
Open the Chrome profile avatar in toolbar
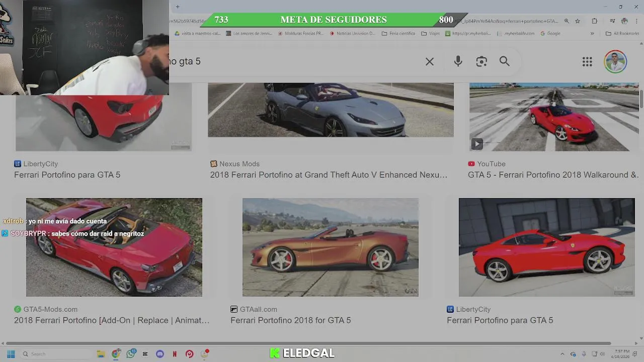pyautogui.click(x=624, y=21)
